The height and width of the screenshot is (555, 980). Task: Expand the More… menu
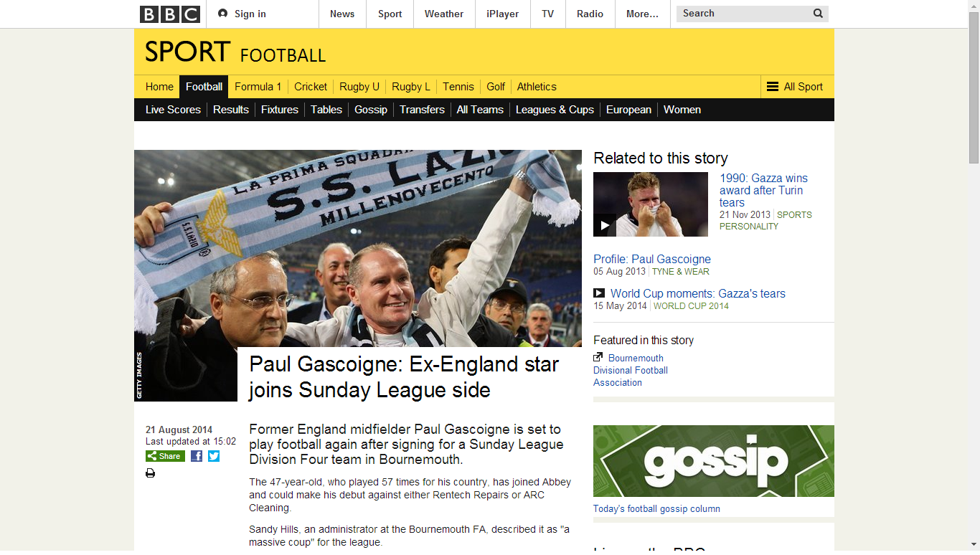(x=642, y=14)
